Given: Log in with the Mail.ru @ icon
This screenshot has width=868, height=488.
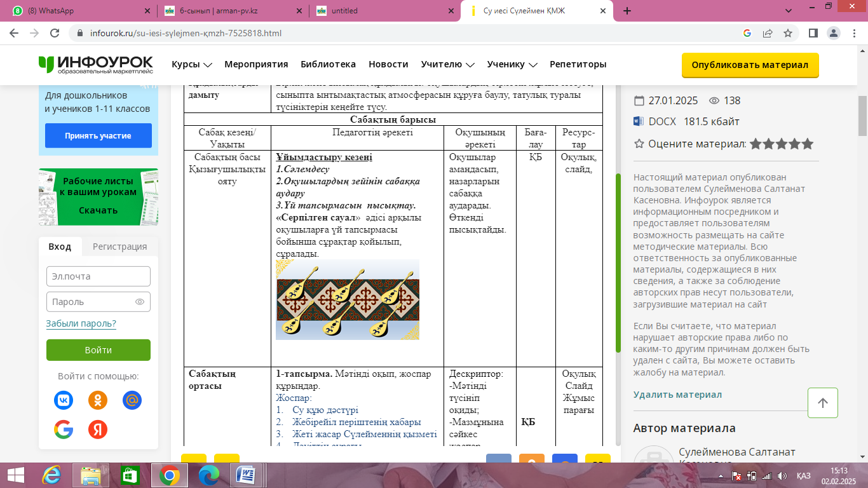Looking at the screenshot, I should tap(132, 400).
